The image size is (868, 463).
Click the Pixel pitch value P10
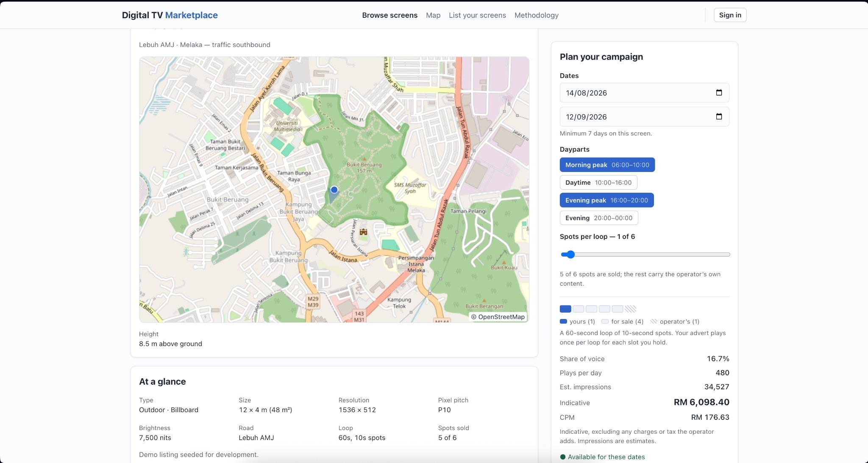[444, 410]
